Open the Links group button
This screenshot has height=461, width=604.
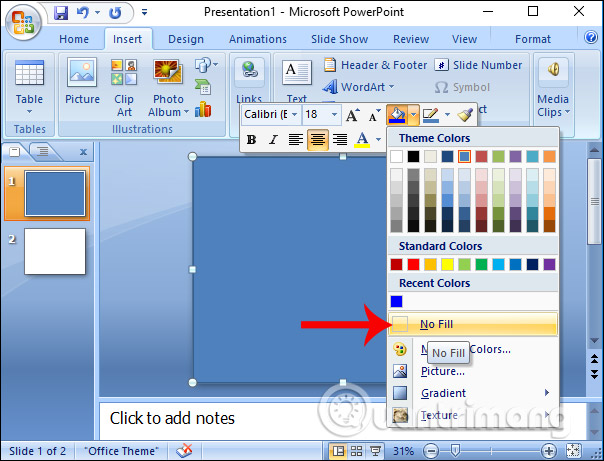pos(249,79)
